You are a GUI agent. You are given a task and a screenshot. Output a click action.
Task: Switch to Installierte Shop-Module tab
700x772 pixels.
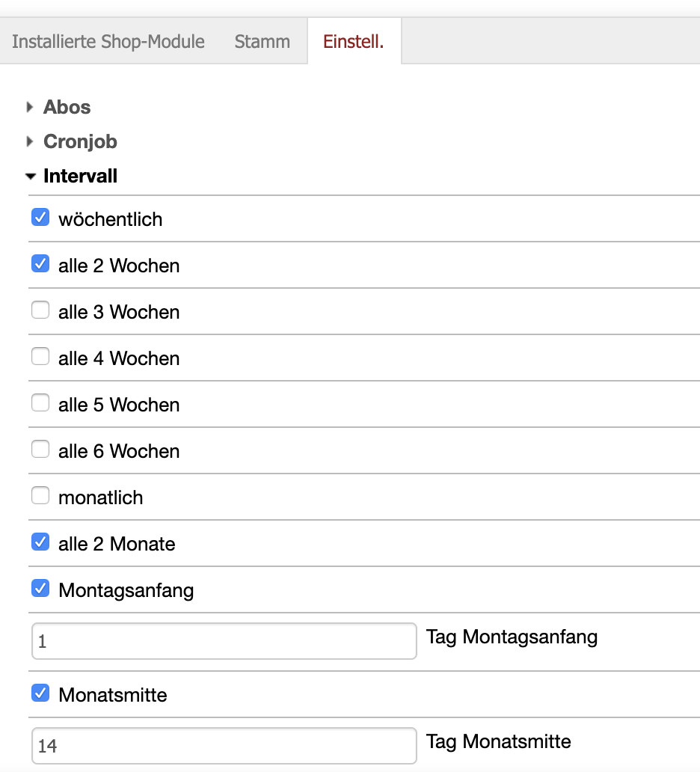[x=108, y=41]
